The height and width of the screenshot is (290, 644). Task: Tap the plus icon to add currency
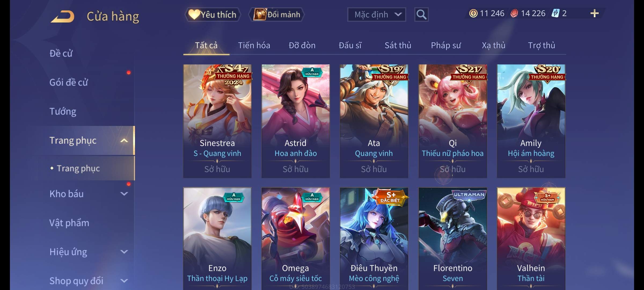595,13
